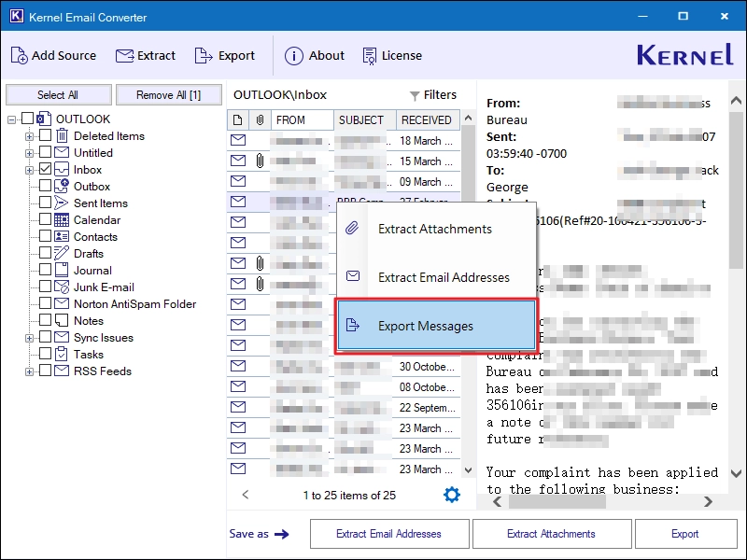Select the Norton AntiSpam Folder item
The image size is (747, 560).
(134, 304)
